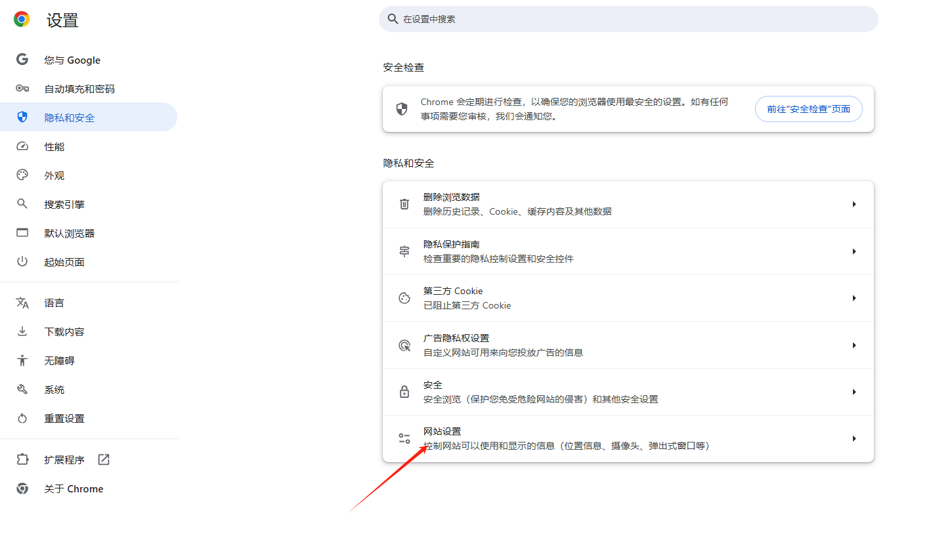The image size is (952, 560).
Task: Open 外观 settings section
Action: point(89,175)
